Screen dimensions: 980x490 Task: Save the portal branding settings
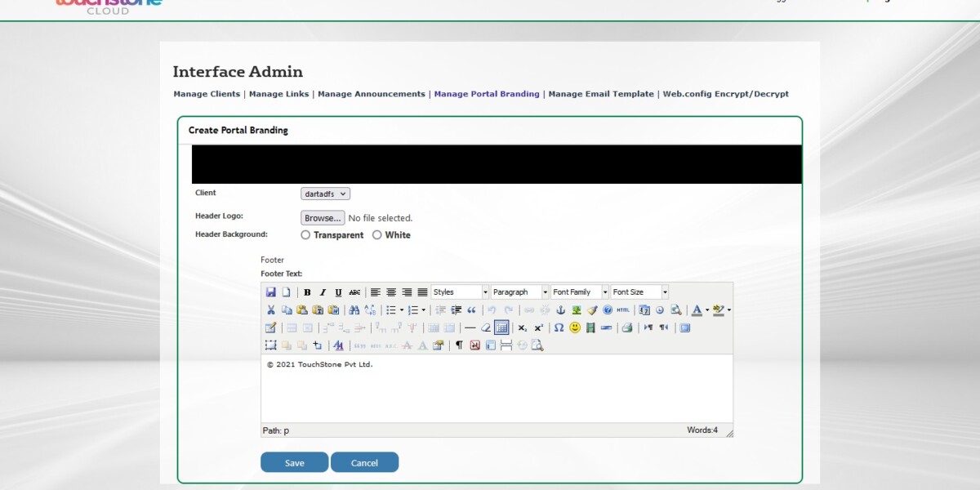point(294,461)
